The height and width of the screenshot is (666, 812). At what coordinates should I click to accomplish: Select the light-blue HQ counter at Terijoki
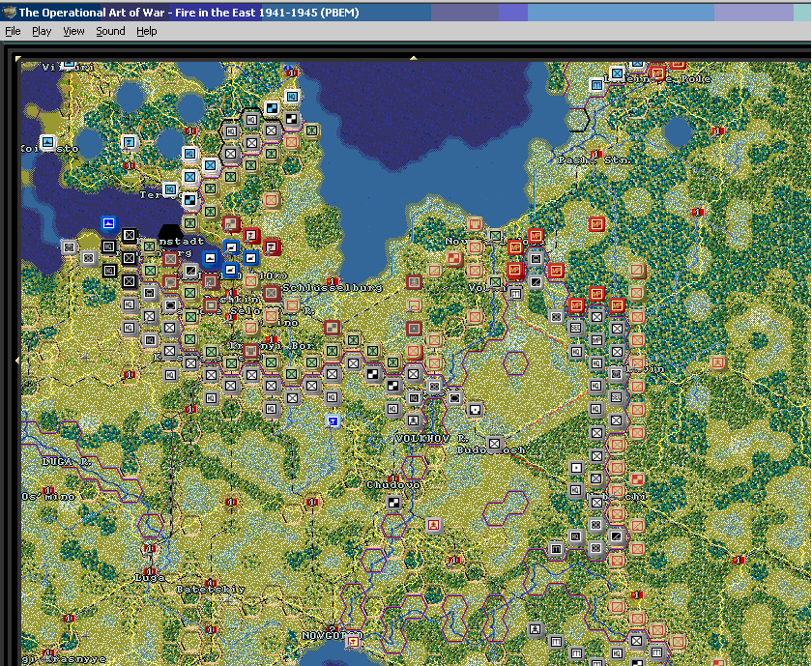tap(170, 189)
